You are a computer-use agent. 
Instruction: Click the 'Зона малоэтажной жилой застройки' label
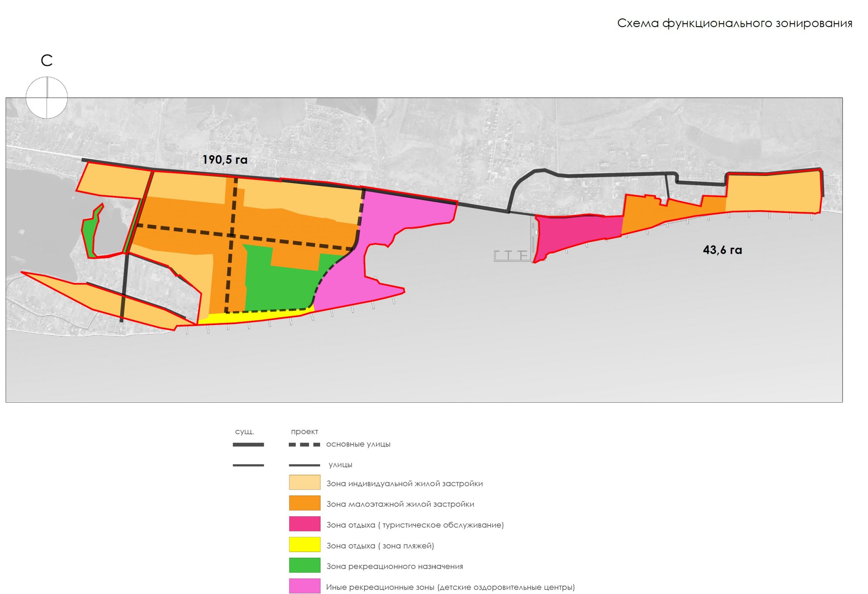click(400, 504)
